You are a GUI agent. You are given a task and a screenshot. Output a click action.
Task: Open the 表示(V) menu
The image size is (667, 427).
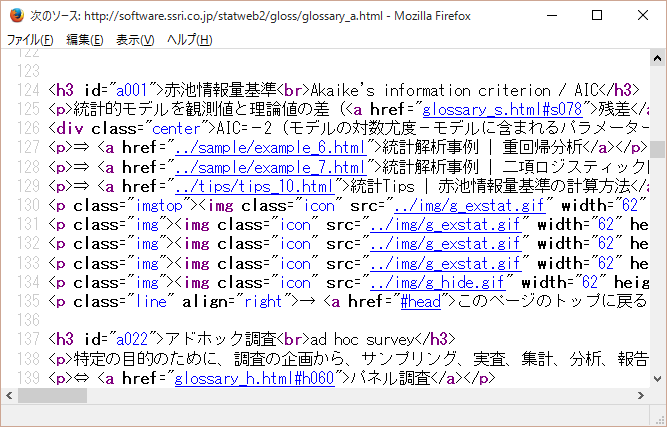point(135,40)
